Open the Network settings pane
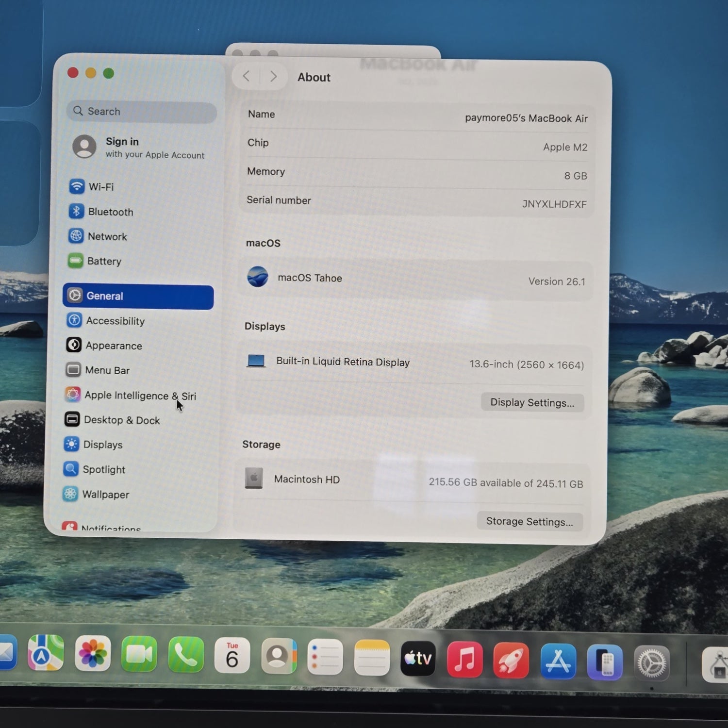This screenshot has width=728, height=728. tap(107, 236)
